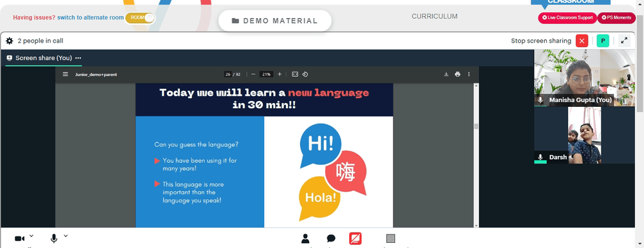Click the mic icon on Manisha Gupta's tile

click(x=540, y=100)
